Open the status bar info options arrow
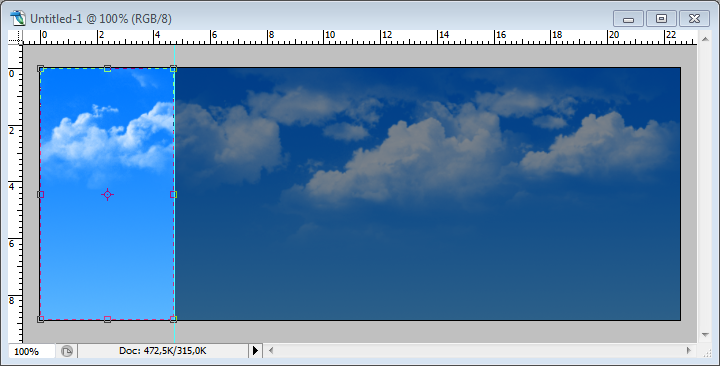 coord(255,351)
